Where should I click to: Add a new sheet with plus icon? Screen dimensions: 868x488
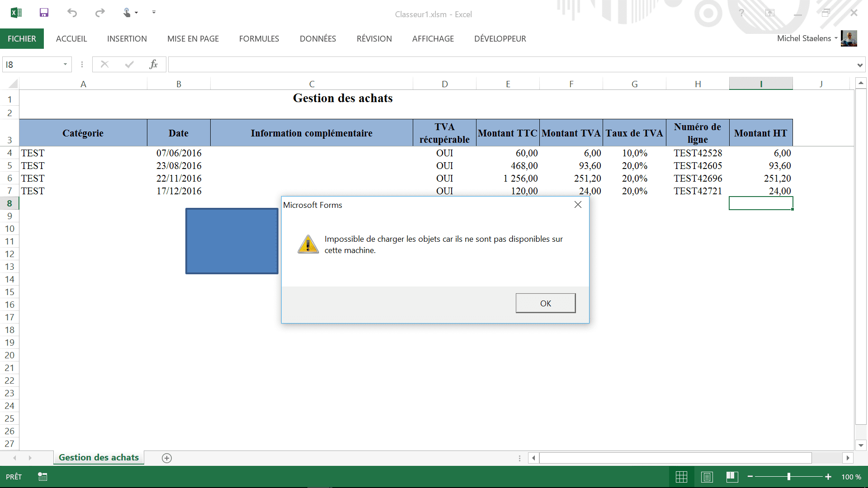pos(167,458)
